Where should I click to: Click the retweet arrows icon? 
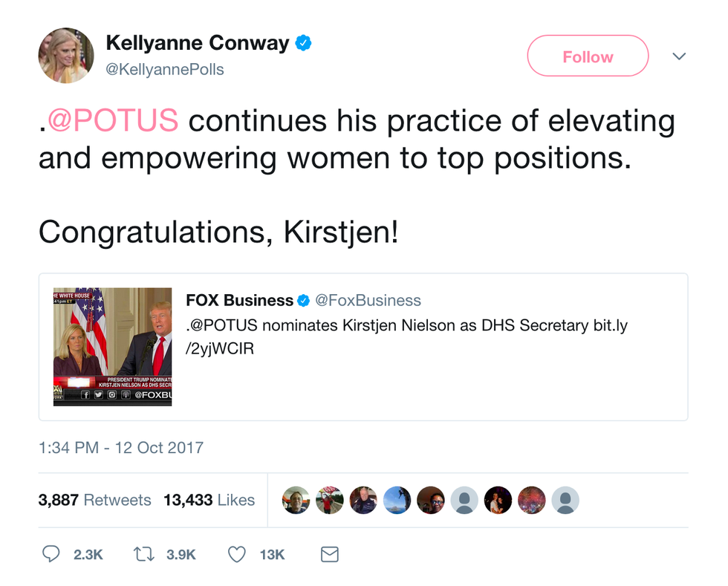(143, 554)
